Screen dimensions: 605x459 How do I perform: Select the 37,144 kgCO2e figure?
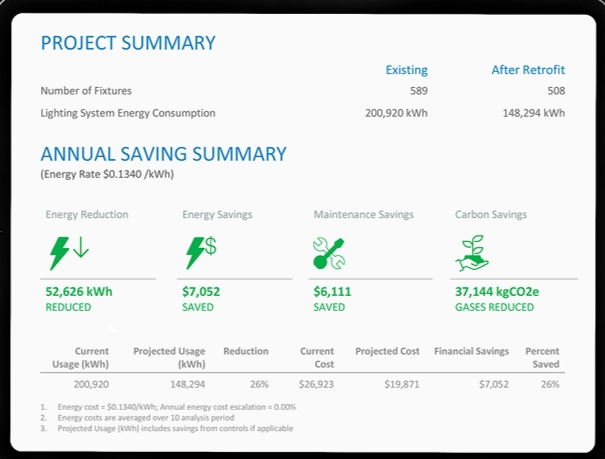coord(497,292)
